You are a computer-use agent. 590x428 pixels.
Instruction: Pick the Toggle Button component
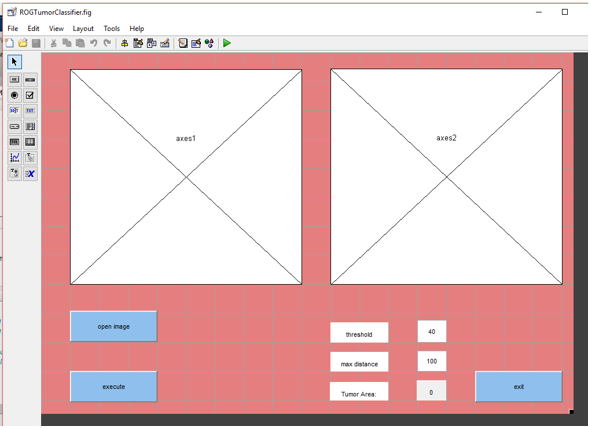(14, 142)
